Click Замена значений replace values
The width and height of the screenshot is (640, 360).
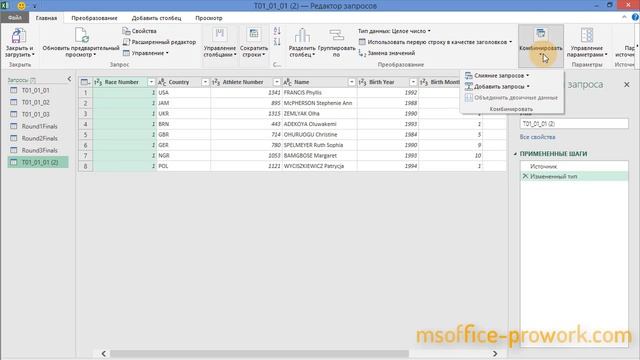click(x=387, y=53)
